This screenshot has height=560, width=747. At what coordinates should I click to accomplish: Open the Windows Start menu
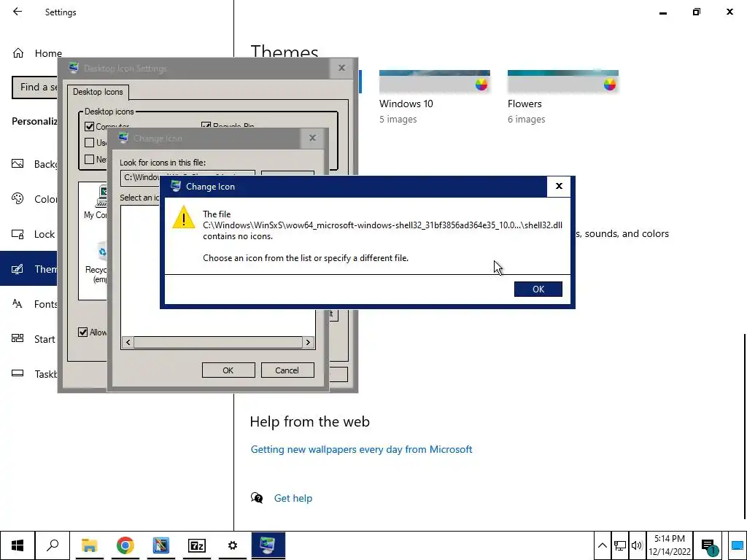click(x=18, y=545)
